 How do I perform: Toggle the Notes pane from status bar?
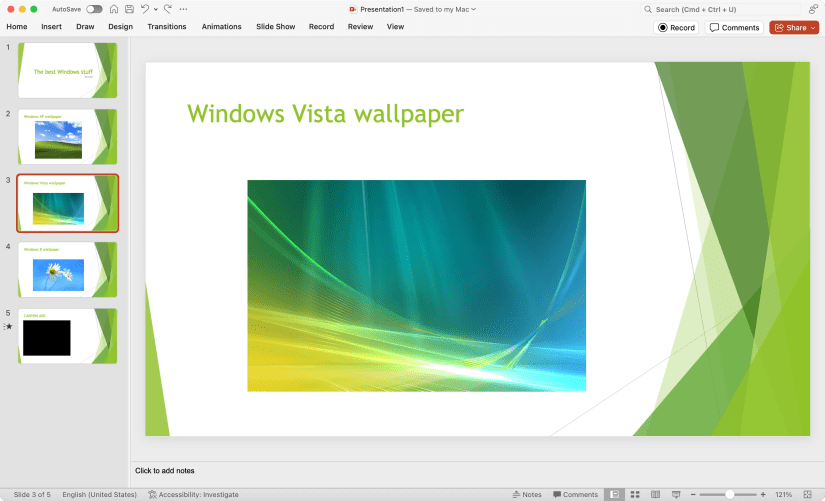[x=527, y=495]
